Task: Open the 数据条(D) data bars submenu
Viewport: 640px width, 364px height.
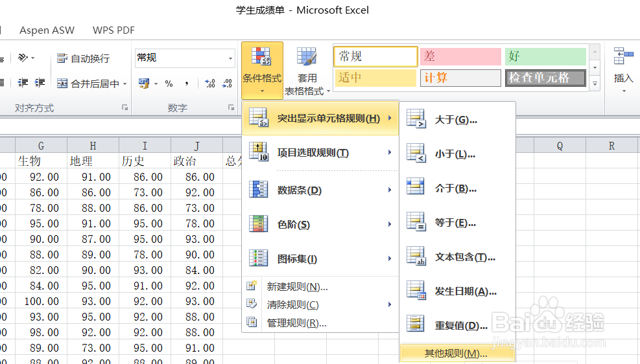Action: point(320,190)
